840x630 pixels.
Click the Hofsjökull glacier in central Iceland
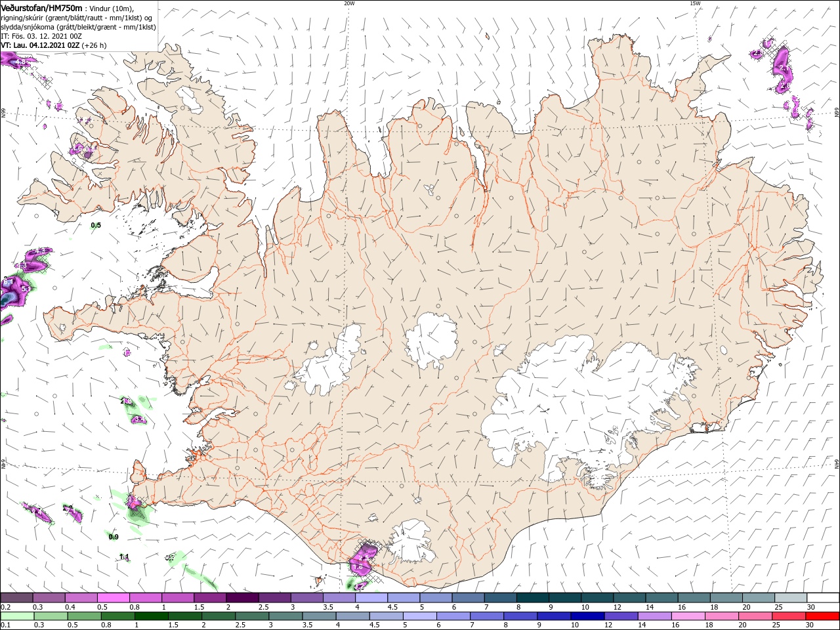(431, 340)
